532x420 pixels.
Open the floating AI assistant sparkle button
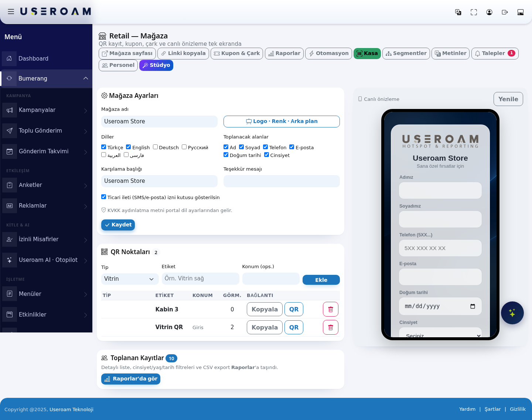click(x=512, y=313)
